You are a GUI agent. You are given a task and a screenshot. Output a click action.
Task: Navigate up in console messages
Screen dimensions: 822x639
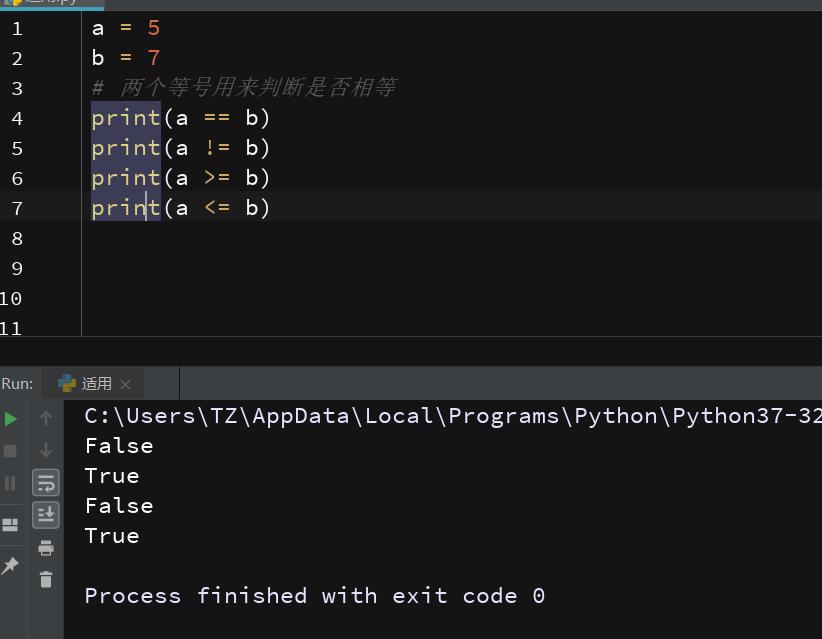tap(46, 418)
